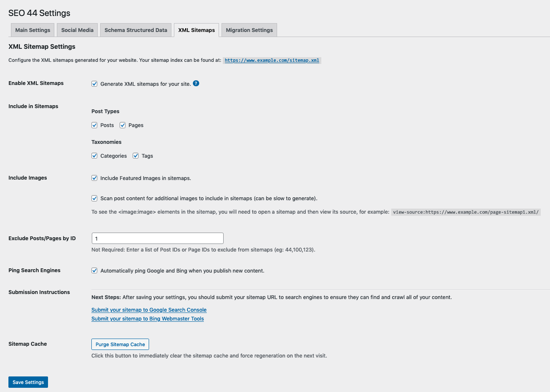Click the Purge Sitemap Cache button
The height and width of the screenshot is (392, 550).
coord(120,344)
